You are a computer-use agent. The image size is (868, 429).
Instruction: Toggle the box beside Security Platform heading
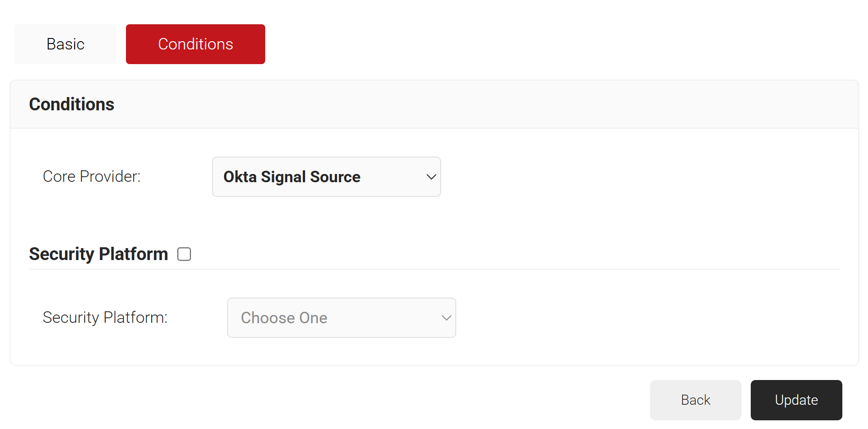[x=184, y=254]
